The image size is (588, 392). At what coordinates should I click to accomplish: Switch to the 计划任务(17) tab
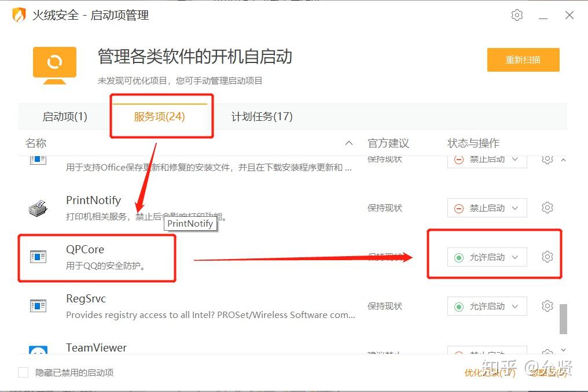262,117
